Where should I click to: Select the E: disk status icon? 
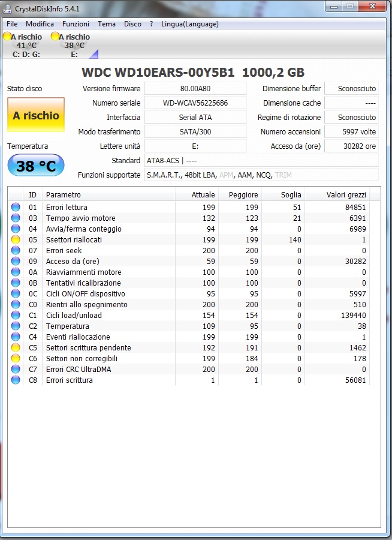[x=55, y=36]
